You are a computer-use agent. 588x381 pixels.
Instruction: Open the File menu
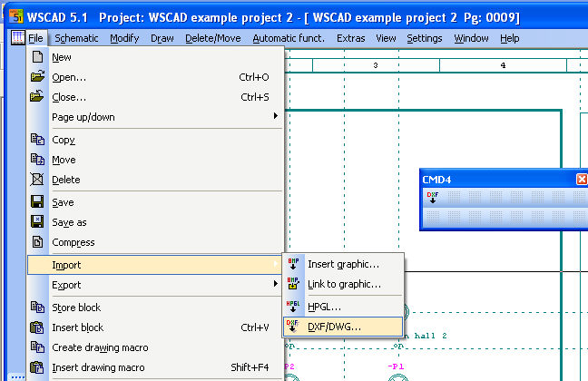click(x=35, y=38)
